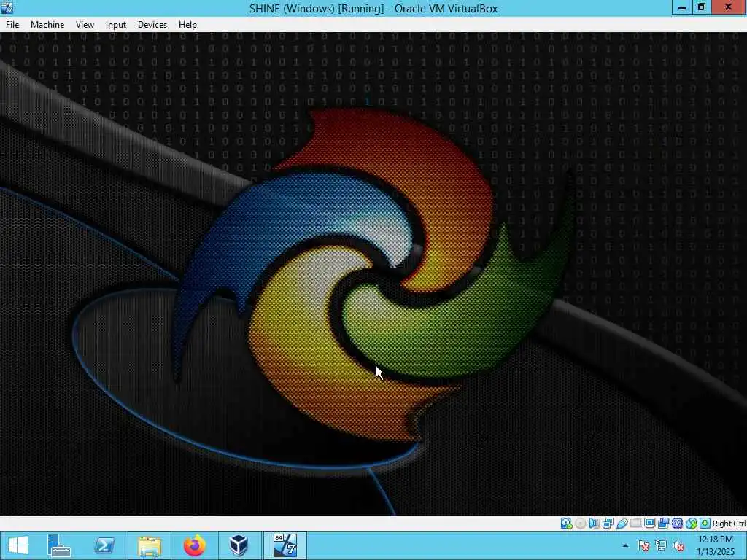Image resolution: width=747 pixels, height=560 pixels.
Task: Open the Devices menu
Action: point(152,25)
